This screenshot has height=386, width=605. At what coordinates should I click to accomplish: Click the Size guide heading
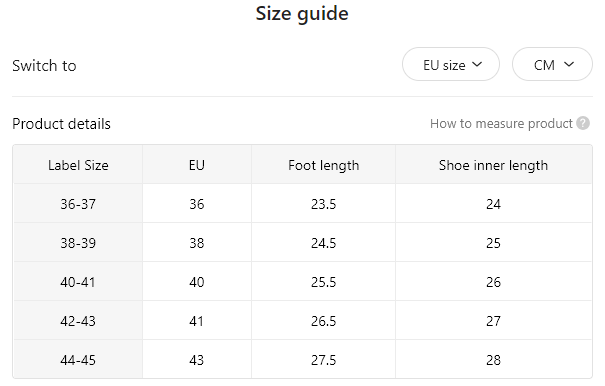pos(302,14)
